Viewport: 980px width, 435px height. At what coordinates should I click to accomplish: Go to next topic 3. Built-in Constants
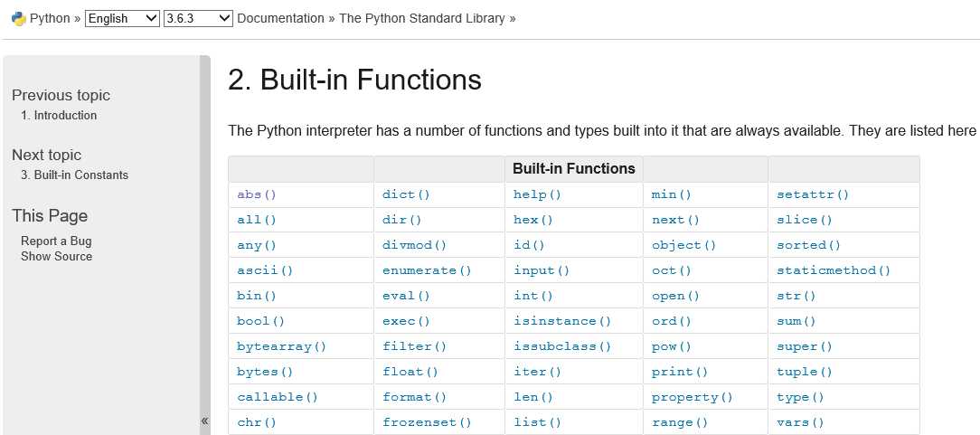(x=74, y=175)
